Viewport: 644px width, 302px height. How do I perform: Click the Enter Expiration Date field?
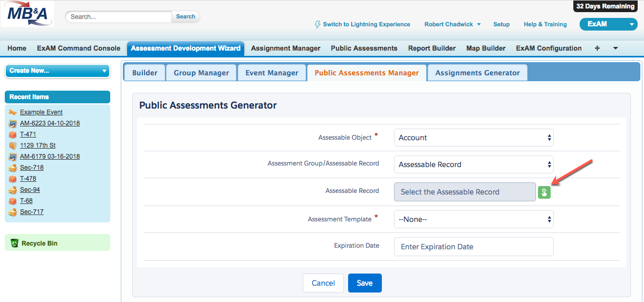click(474, 247)
